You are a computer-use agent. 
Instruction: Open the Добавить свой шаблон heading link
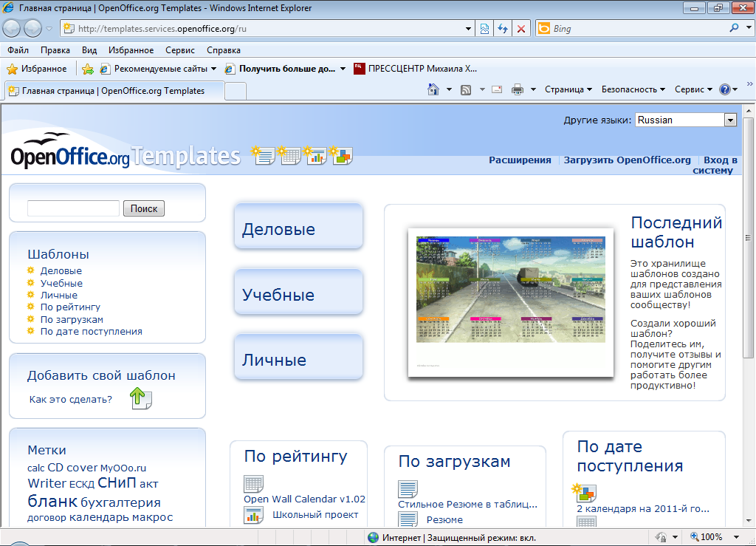pos(101,375)
